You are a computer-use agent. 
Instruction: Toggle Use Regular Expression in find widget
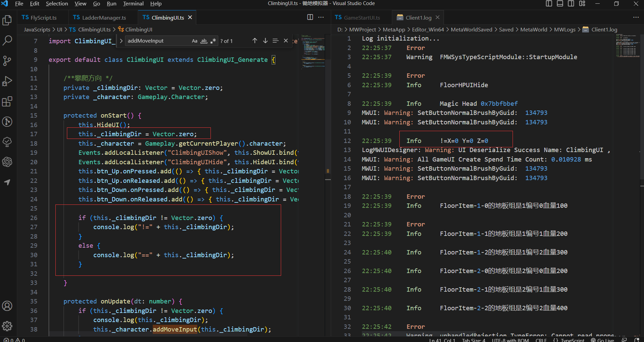pos(213,41)
